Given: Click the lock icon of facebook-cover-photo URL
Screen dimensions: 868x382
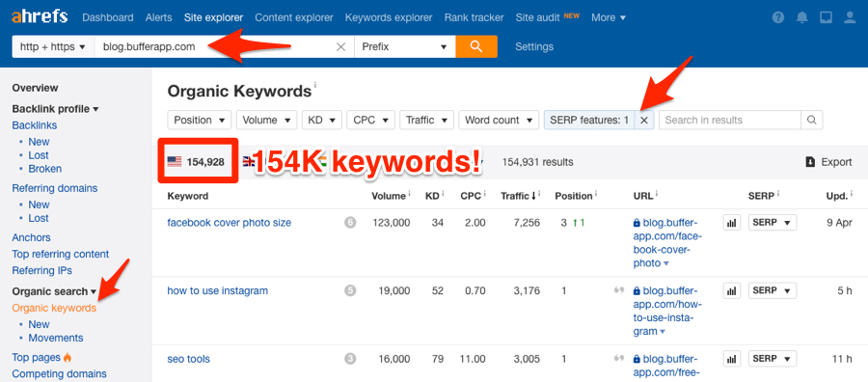Looking at the screenshot, I should (x=637, y=223).
